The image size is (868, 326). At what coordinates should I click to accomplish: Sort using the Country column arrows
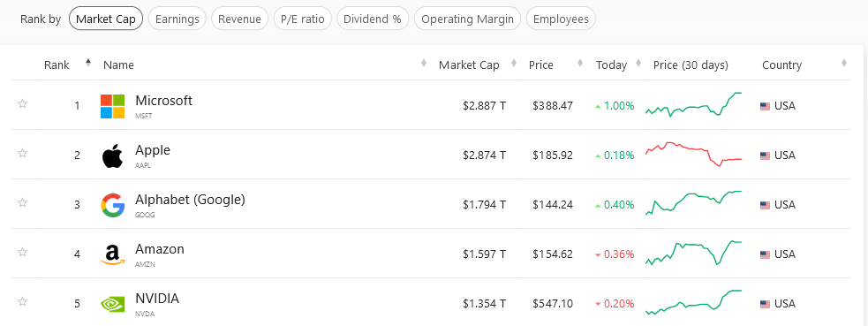844,63
